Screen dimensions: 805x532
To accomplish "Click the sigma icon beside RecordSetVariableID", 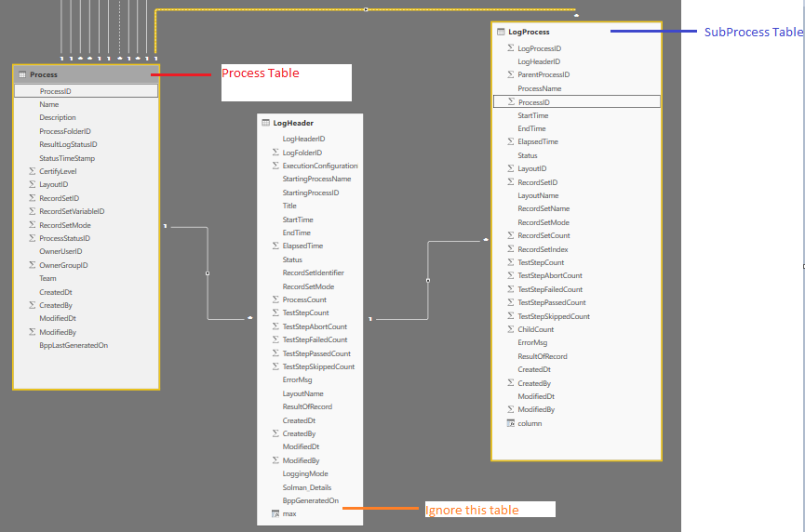I will 33,211.
